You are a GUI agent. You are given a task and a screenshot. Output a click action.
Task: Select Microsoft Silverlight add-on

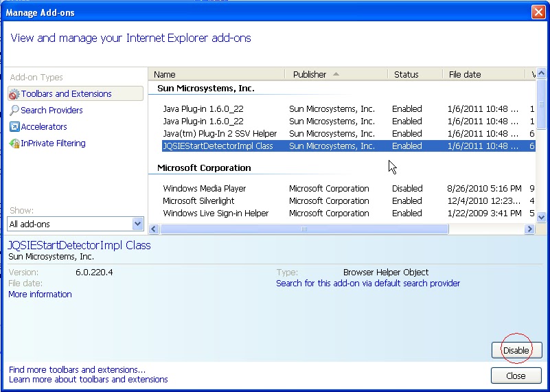point(348,201)
